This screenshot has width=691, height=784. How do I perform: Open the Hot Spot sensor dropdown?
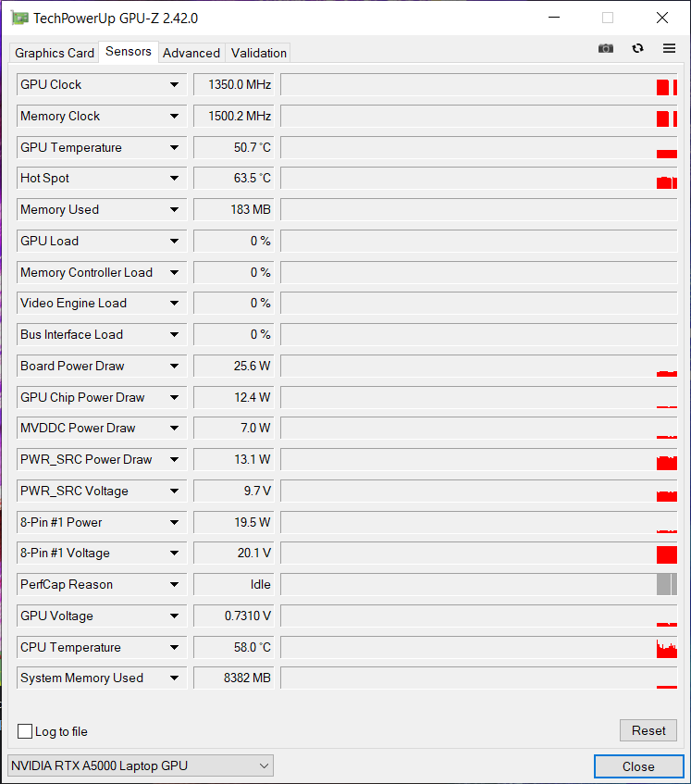(x=174, y=179)
